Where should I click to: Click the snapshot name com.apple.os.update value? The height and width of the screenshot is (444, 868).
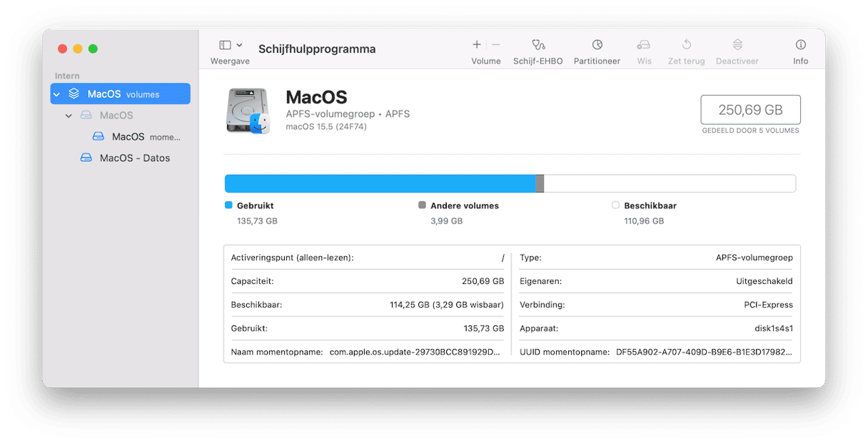point(415,353)
